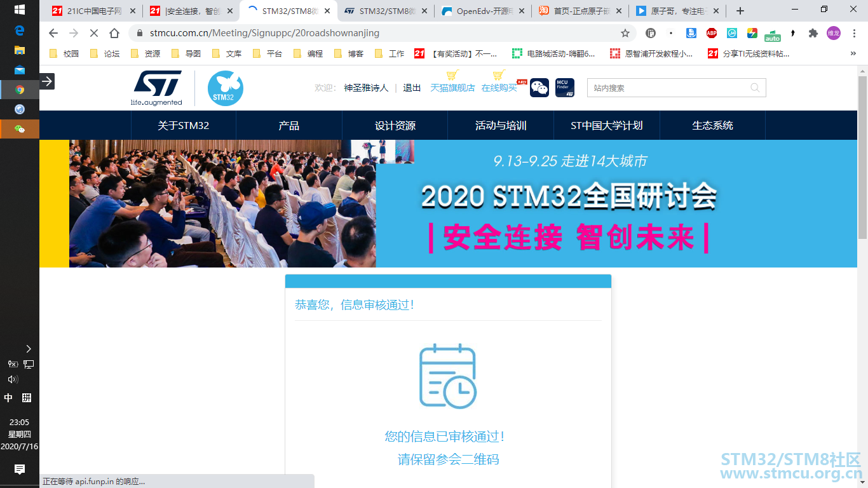Open the volume control in the tray

pyautogui.click(x=12, y=379)
